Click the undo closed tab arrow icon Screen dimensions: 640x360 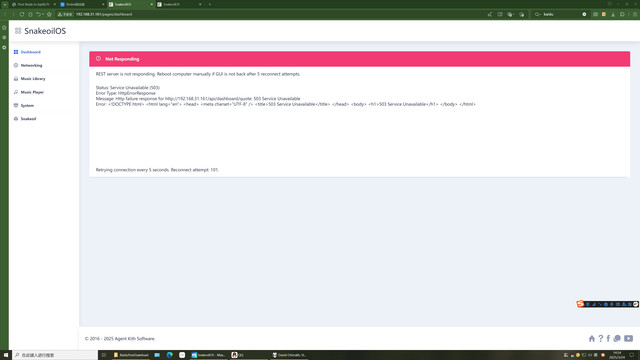38,14
